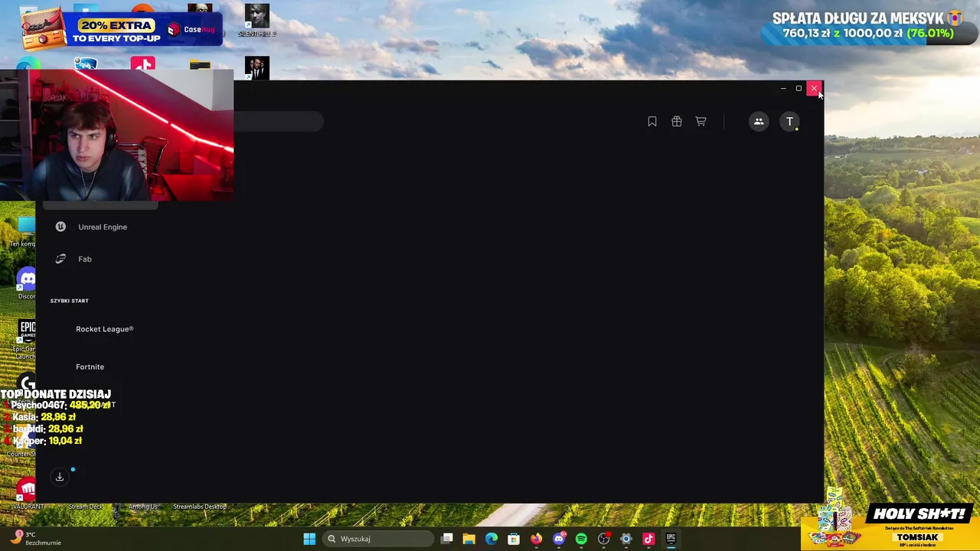Open Settings gear from the taskbar
980x551 pixels.
tap(626, 539)
